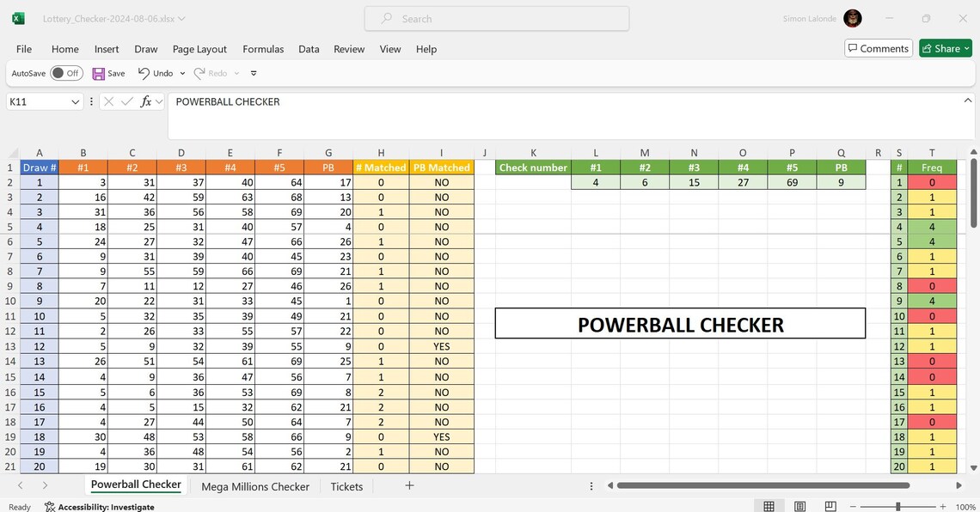Open the Comments pane

click(x=878, y=48)
